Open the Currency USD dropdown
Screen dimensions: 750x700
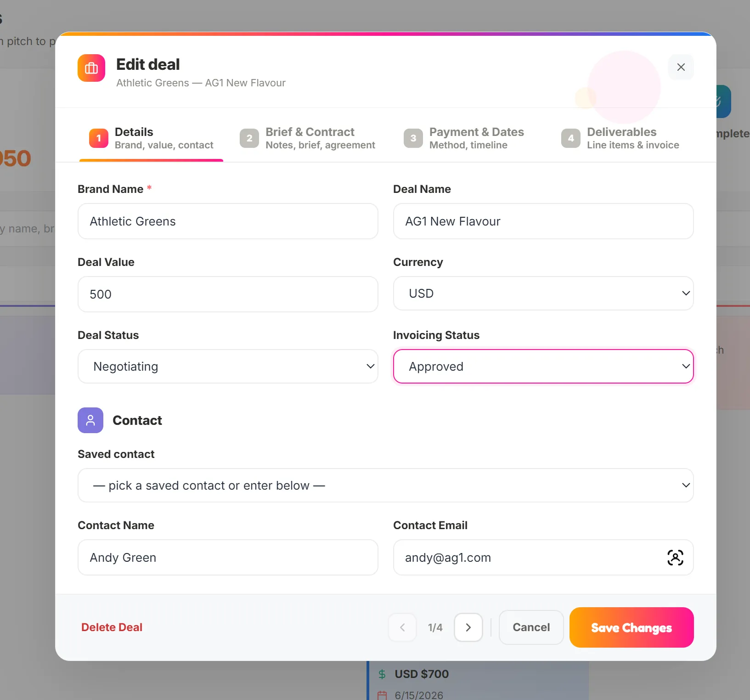(543, 294)
